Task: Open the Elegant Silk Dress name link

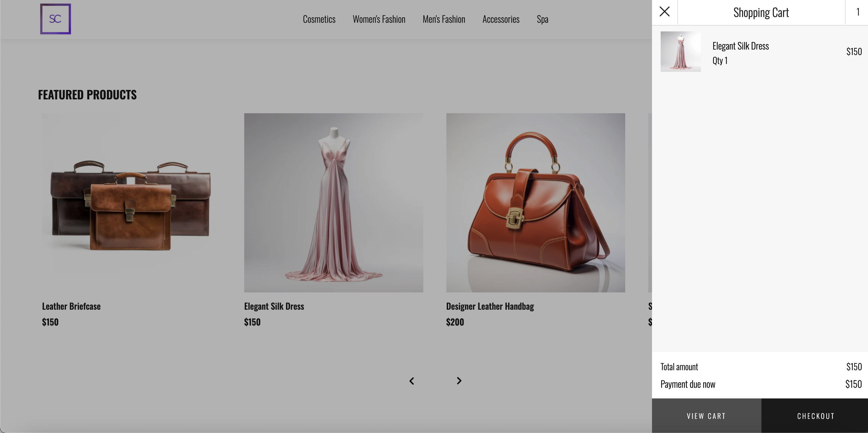Action: (x=741, y=46)
